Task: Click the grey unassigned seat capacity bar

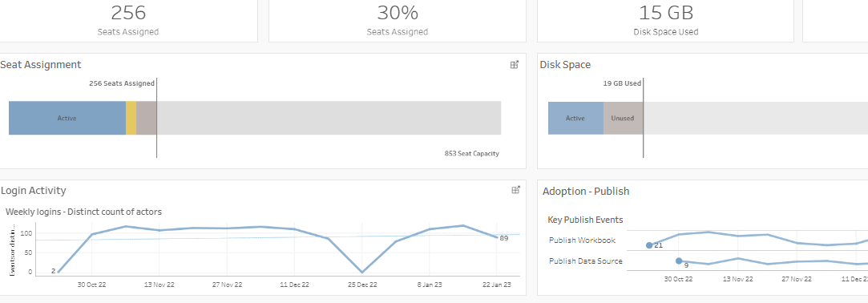Action: (329, 118)
